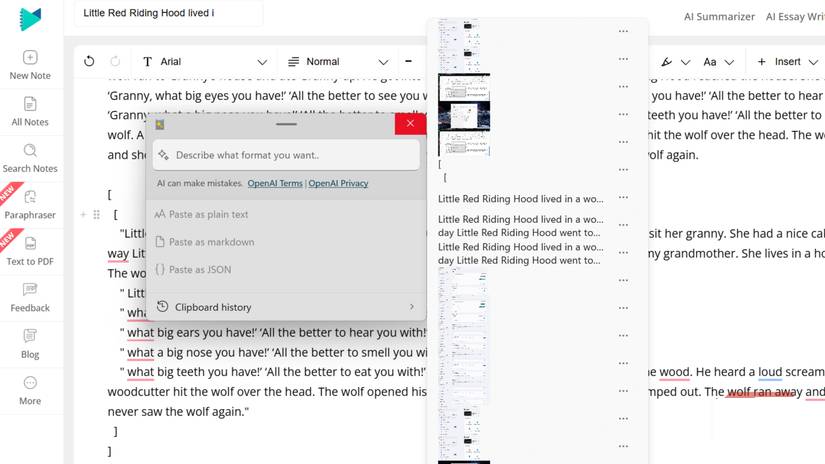
Task: Create a new note with New Note
Action: click(x=30, y=65)
